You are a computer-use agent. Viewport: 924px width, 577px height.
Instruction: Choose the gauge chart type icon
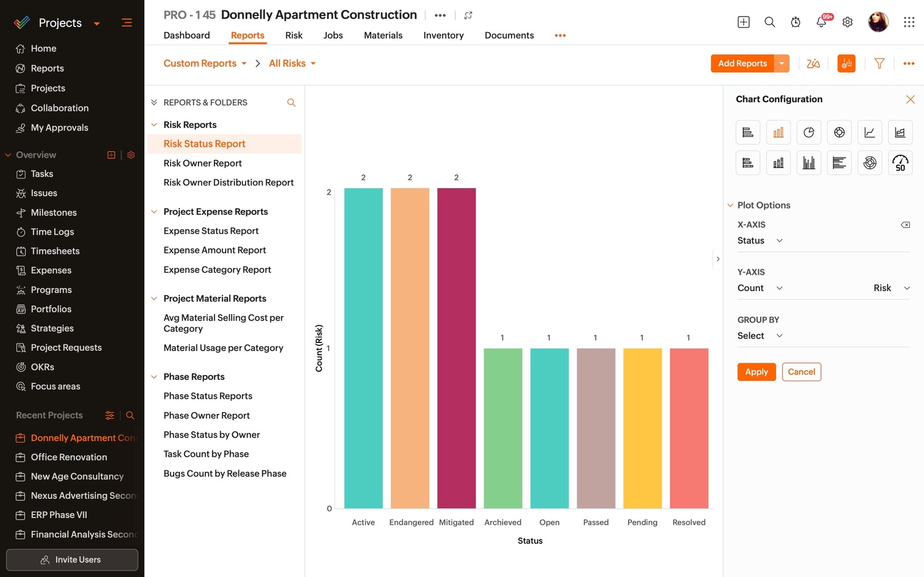pyautogui.click(x=900, y=163)
